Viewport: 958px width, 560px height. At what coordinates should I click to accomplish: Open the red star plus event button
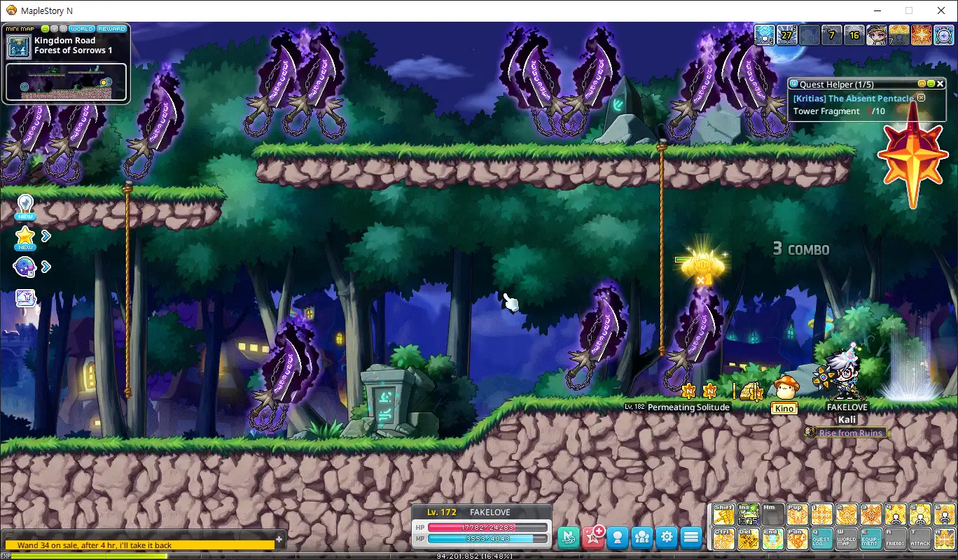coord(594,537)
